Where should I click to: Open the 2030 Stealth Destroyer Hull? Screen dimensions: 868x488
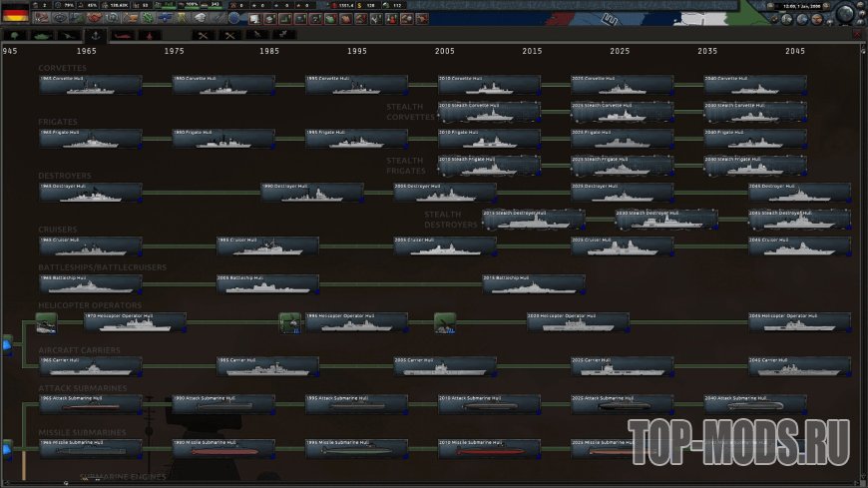(665, 219)
